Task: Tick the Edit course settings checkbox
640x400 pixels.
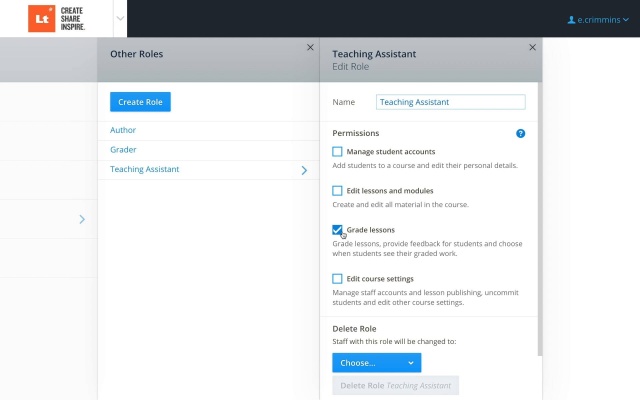Action: (337, 279)
